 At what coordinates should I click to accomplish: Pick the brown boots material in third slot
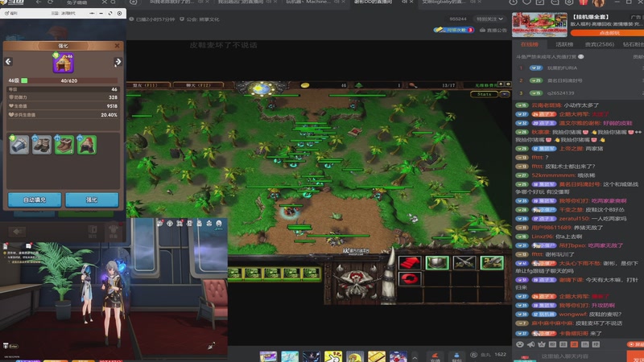coord(64,145)
